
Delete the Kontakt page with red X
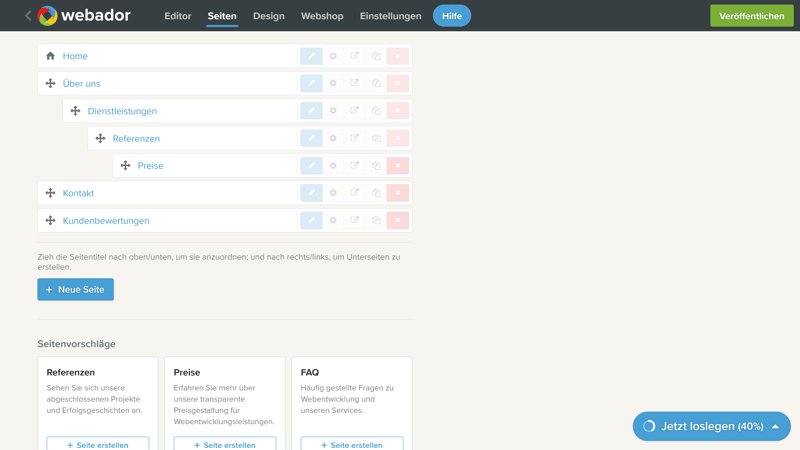398,193
